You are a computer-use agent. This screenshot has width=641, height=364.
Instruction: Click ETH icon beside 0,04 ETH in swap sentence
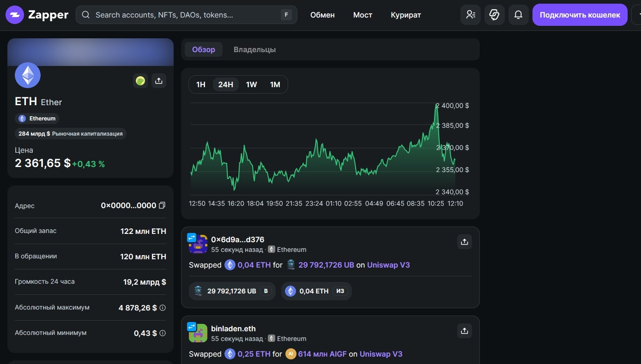[230, 265]
